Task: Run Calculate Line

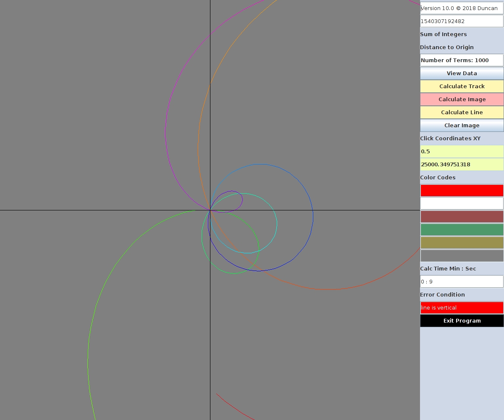Action: pyautogui.click(x=462, y=112)
